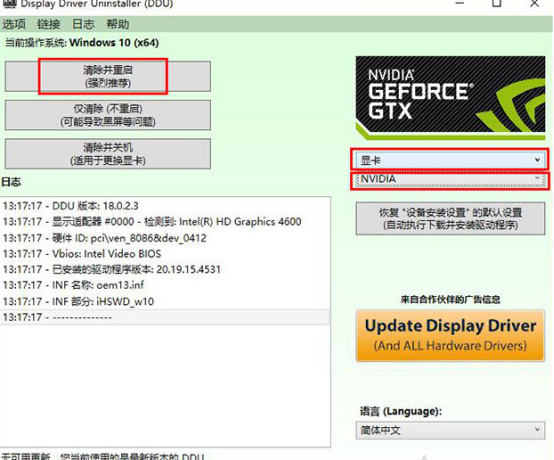
Task: Select the dashed separator log row
Action: (x=165, y=317)
